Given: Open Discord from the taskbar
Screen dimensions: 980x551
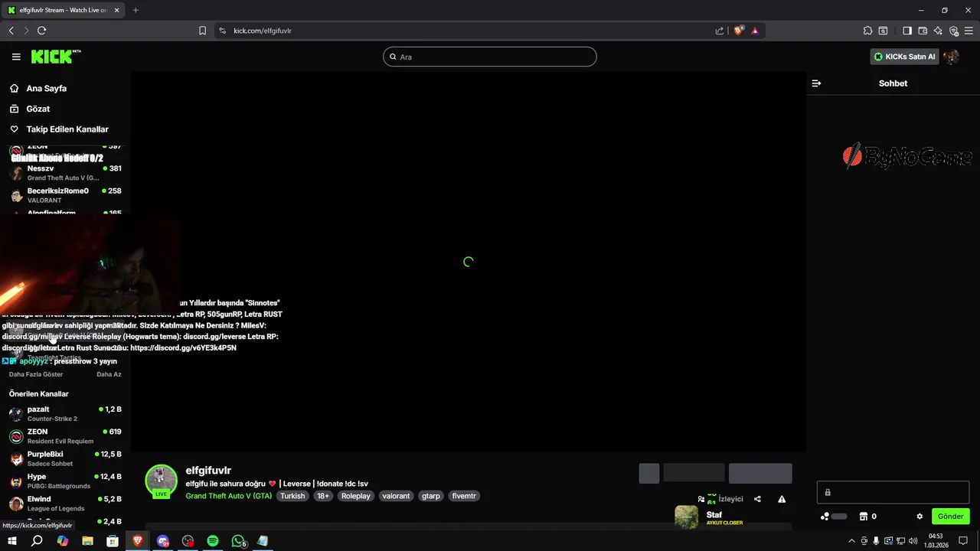Looking at the screenshot, I should click(x=163, y=541).
